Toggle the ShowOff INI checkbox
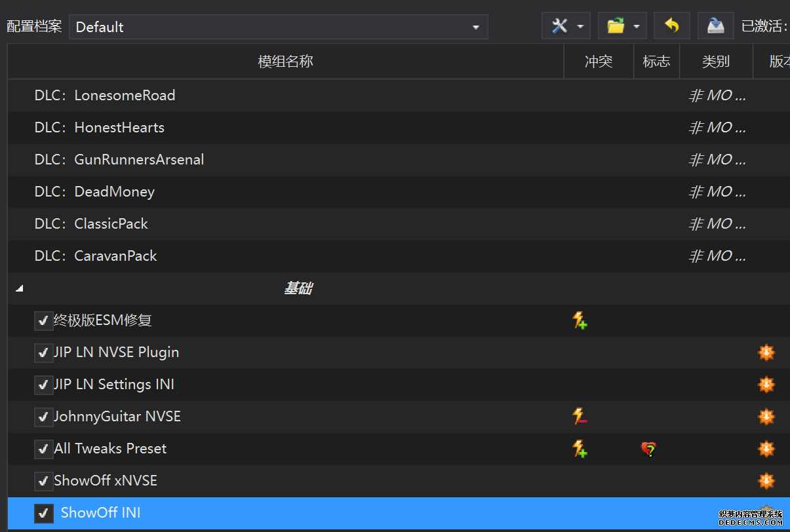Screen dimensions: 790x532 (43, 513)
